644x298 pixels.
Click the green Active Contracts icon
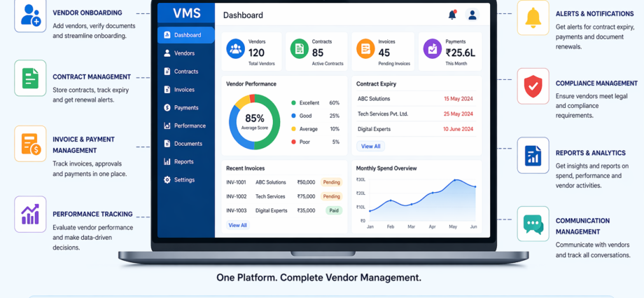click(x=300, y=49)
